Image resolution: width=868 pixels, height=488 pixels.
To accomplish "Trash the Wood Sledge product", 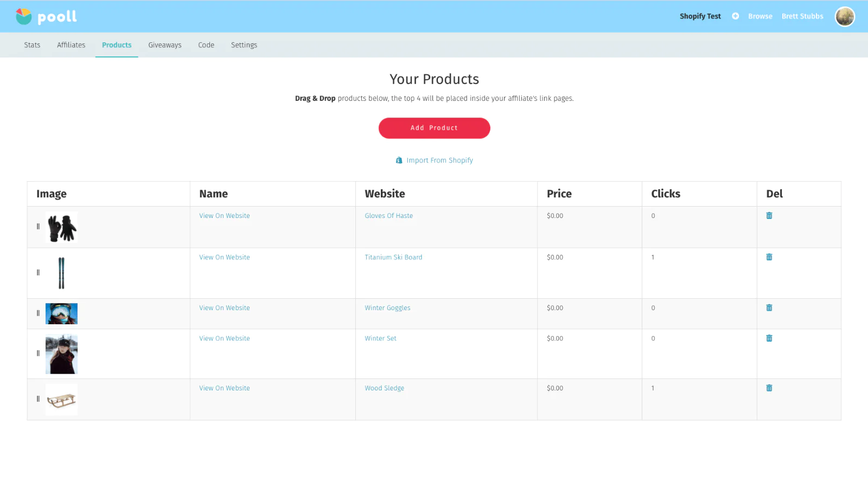I will [x=769, y=388].
